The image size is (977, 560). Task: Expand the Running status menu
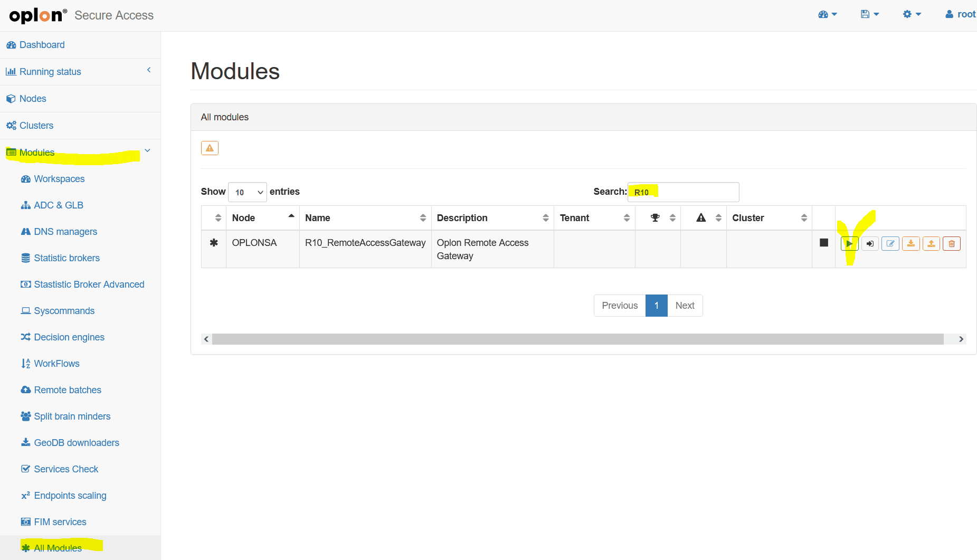[80, 72]
